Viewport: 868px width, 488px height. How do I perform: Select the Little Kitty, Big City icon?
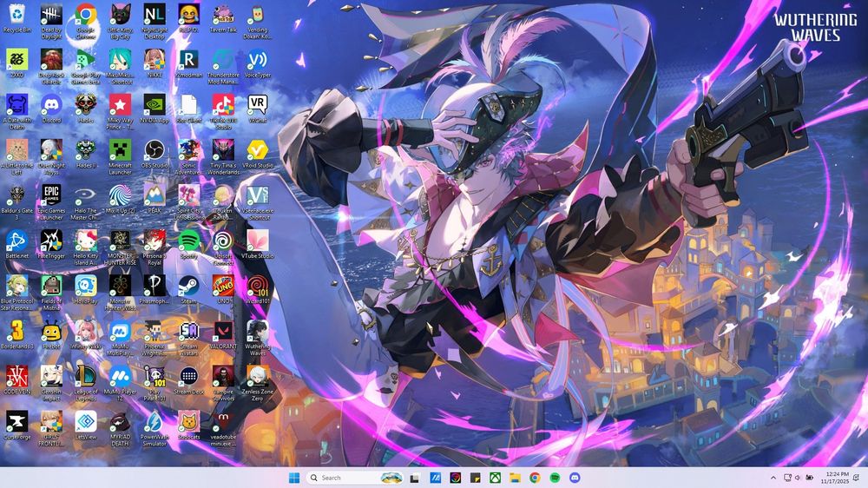pos(120,22)
